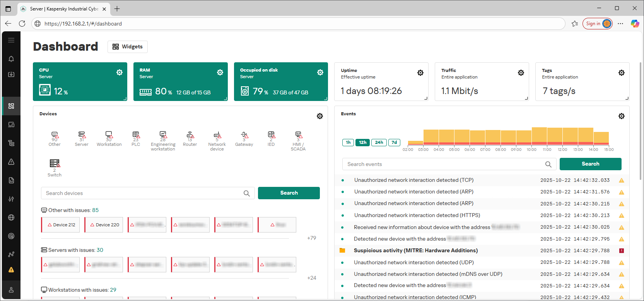Switch events chart to 7d range

394,142
